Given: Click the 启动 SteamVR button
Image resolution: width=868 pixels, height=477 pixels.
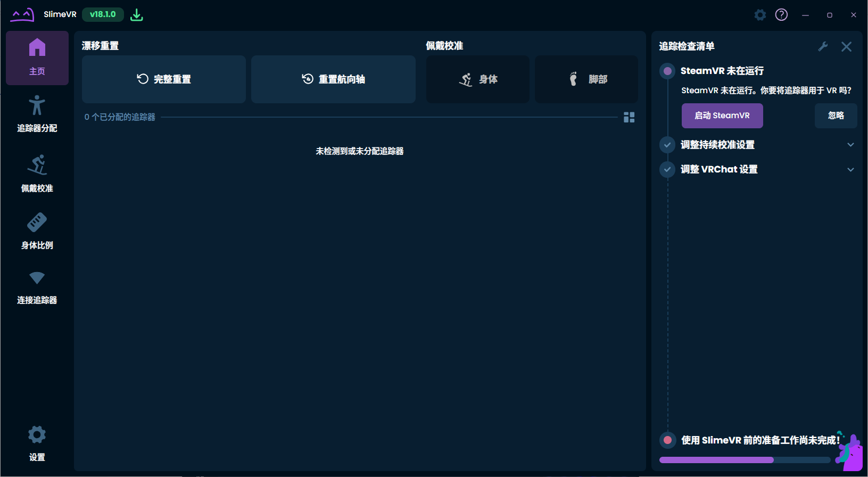Looking at the screenshot, I should (x=722, y=116).
